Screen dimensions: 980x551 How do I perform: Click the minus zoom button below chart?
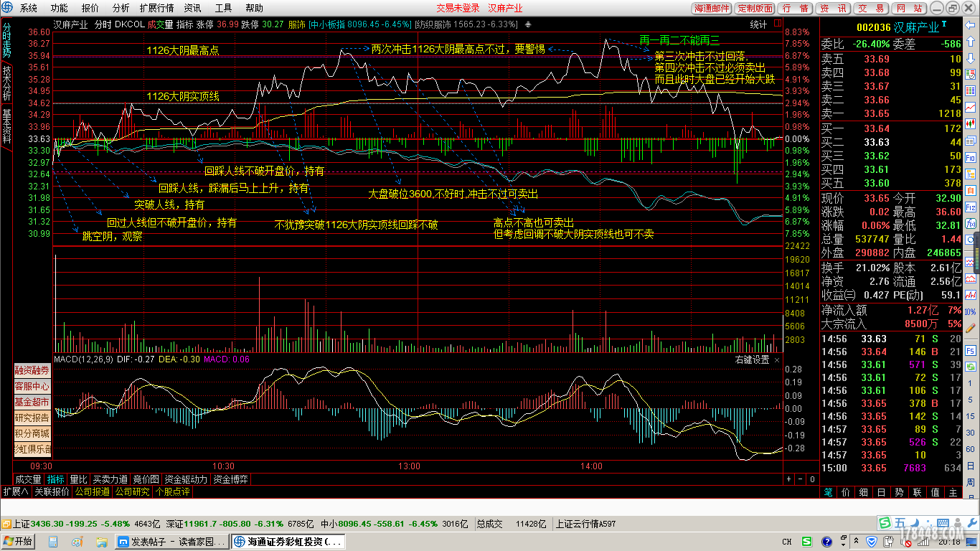pos(800,479)
